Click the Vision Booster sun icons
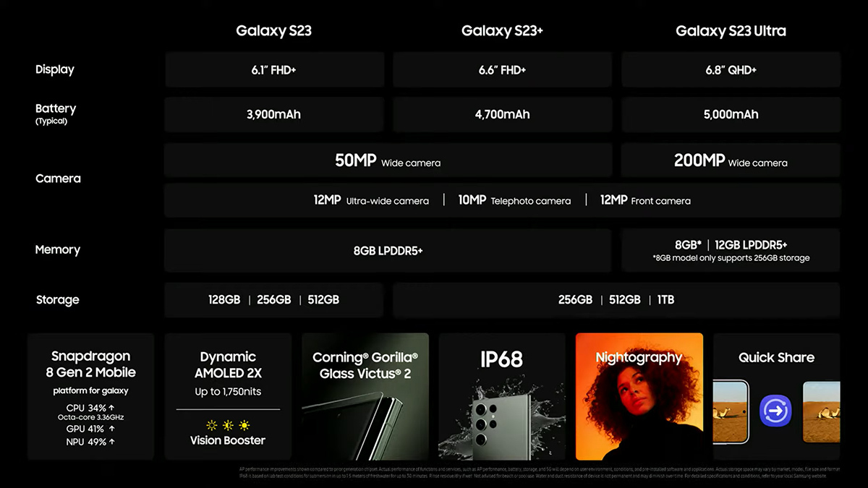 [228, 425]
